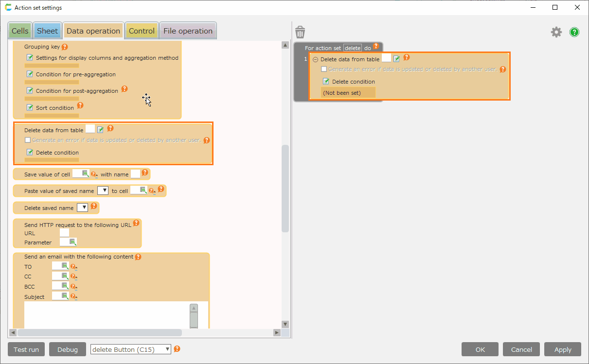Open help for generate error option in left panel
Image resolution: width=589 pixels, height=364 pixels.
tap(207, 140)
